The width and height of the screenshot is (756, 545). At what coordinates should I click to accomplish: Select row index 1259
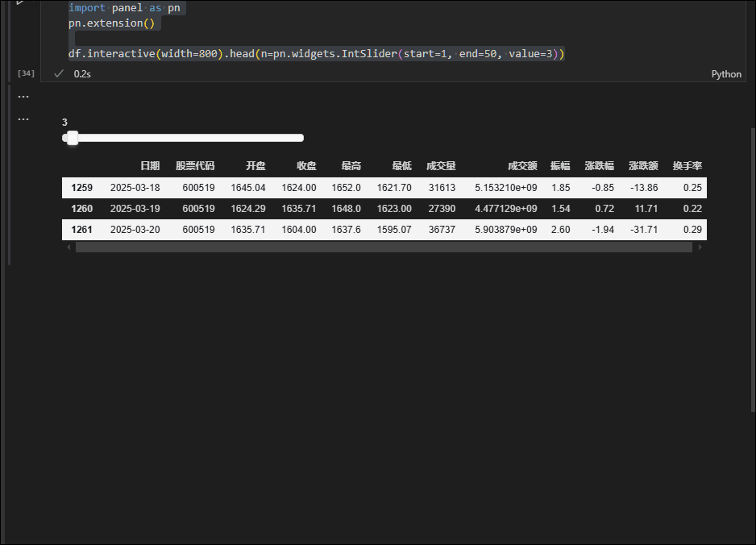pyautogui.click(x=81, y=187)
